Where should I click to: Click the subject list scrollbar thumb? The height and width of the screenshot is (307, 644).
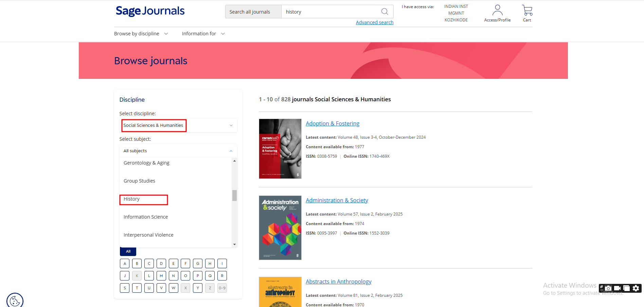click(x=234, y=195)
